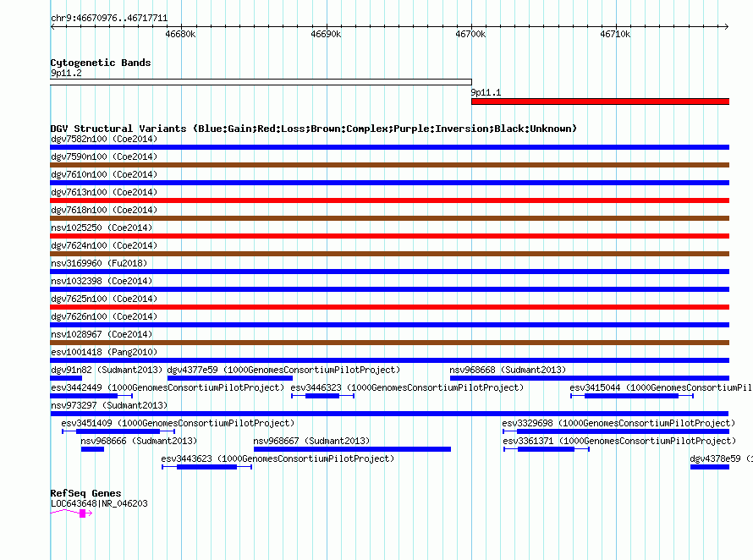The image size is (753, 560).
Task: Select nsv1032398 (Coe2014) label
Action: click(102, 281)
